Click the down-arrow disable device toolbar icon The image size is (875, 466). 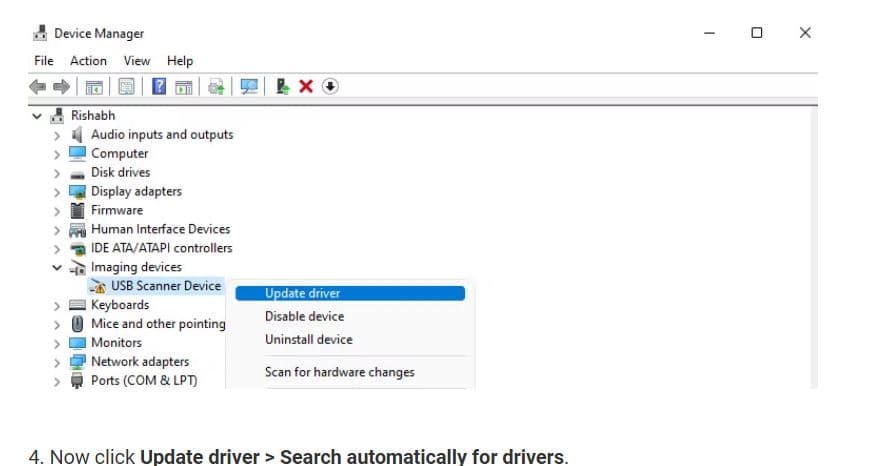pos(330,87)
